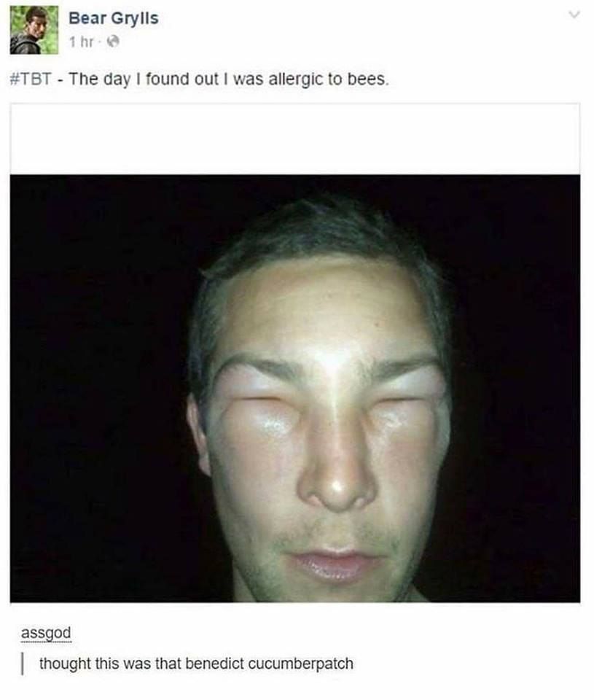The image size is (594, 700).
Task: Click the globe public-audience icon
Action: (x=114, y=42)
